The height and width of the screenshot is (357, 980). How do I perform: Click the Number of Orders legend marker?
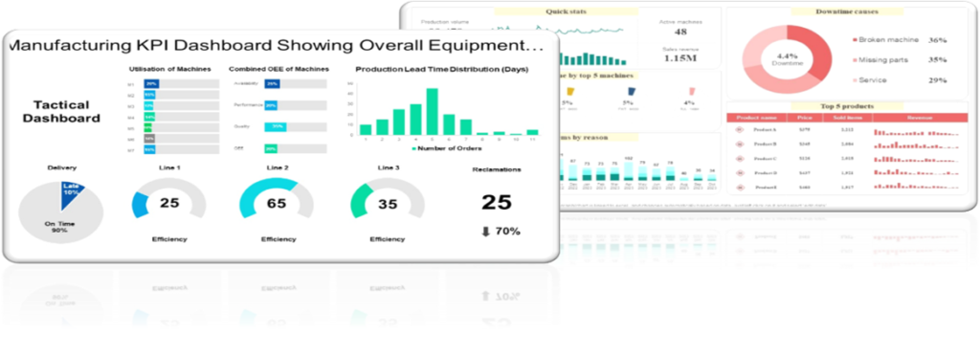pyautogui.click(x=413, y=148)
